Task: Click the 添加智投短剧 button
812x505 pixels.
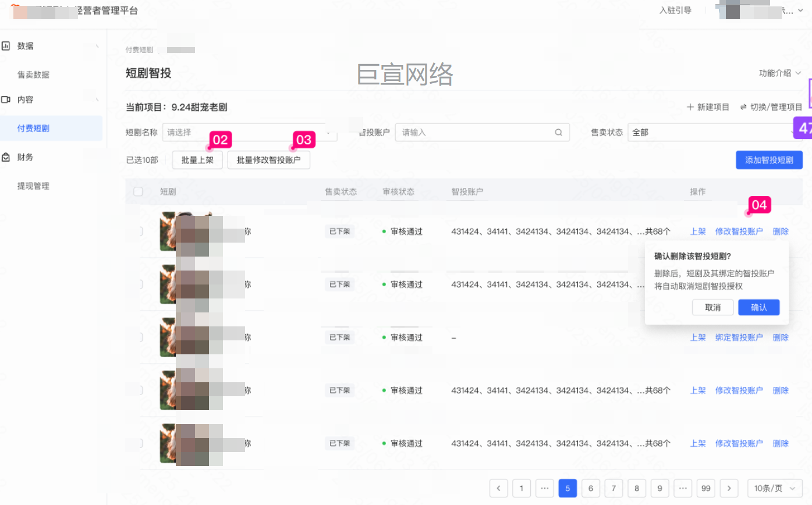Action: (769, 159)
